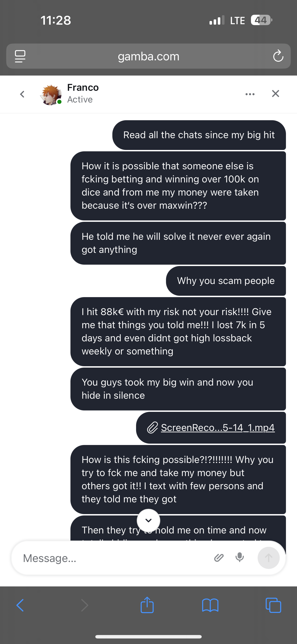Image resolution: width=297 pixels, height=644 pixels.
Task: Go back using the chat header arrow
Action: coord(22,94)
